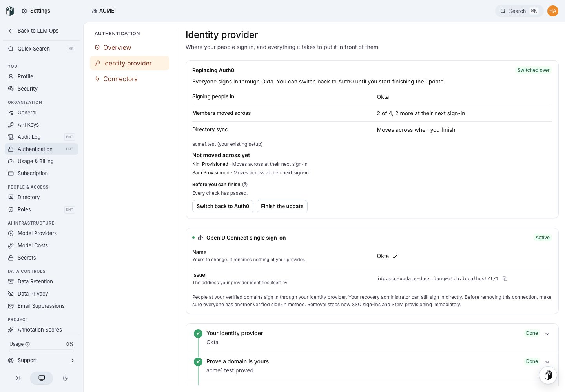Screen dimensions: 565x392
Task: Click the ENT badge next to Roles
Action: point(69,209)
